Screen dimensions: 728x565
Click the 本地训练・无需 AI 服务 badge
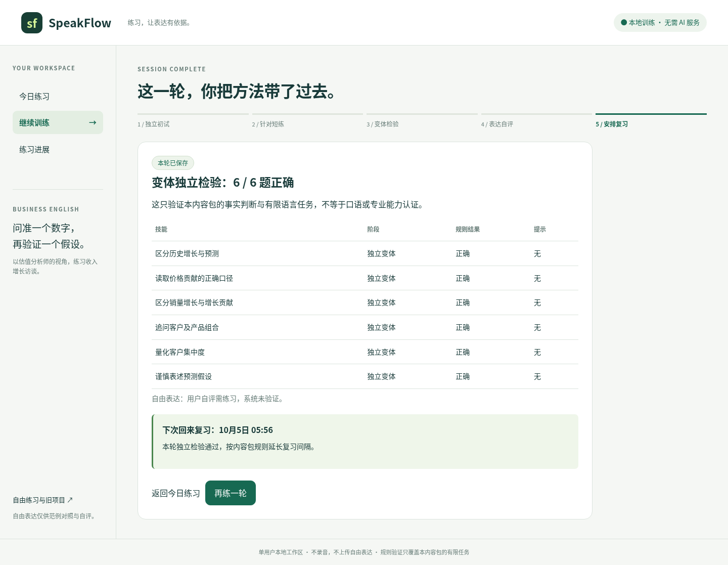[660, 22]
